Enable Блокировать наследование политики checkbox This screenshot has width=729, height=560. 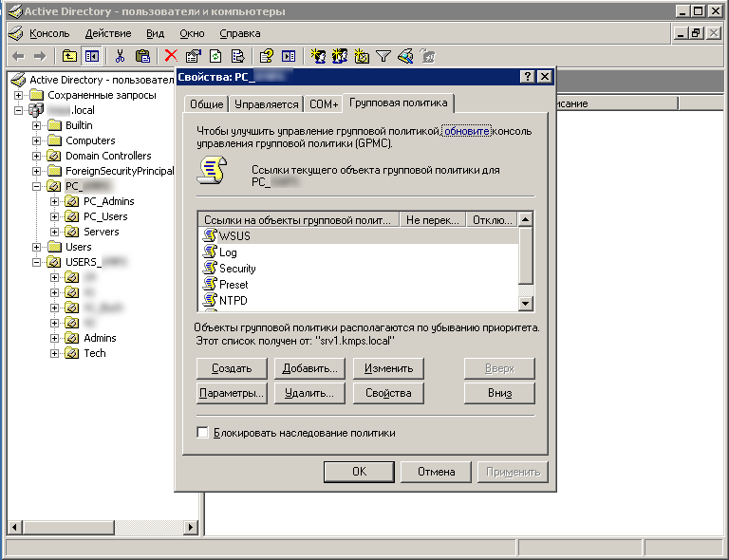[x=202, y=433]
